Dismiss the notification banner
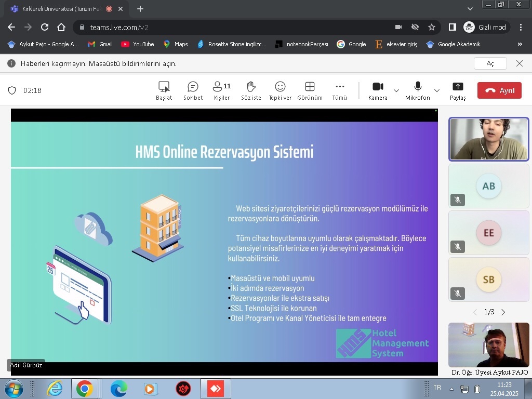The image size is (532, 399). (x=520, y=63)
